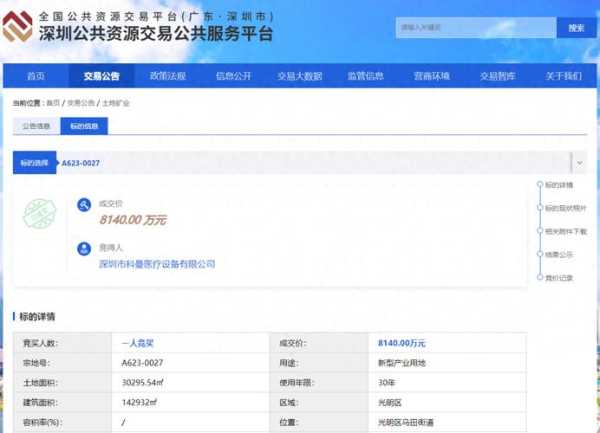Select the 标的信息 tab
The width and height of the screenshot is (600, 433).
(x=83, y=126)
